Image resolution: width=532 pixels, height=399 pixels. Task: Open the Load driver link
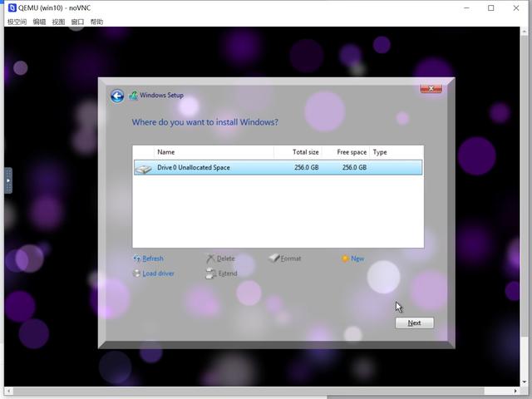(x=158, y=273)
